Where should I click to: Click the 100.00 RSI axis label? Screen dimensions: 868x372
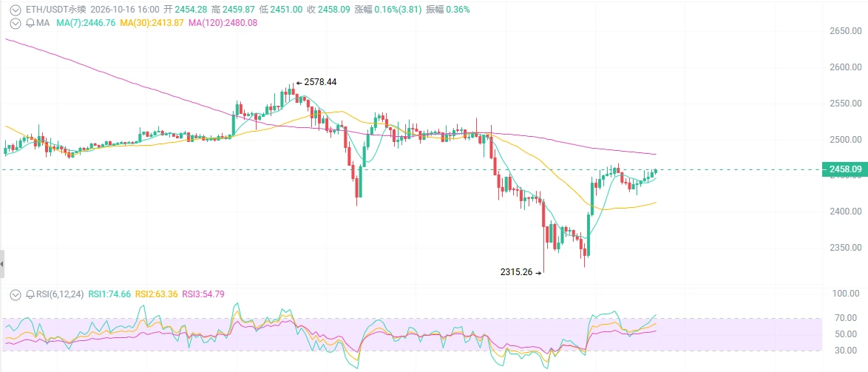(847, 294)
